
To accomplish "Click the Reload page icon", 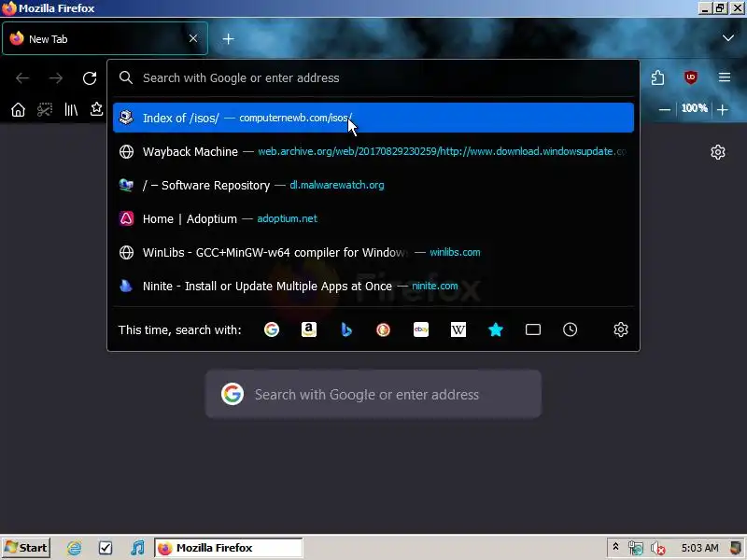I will 90,78.
